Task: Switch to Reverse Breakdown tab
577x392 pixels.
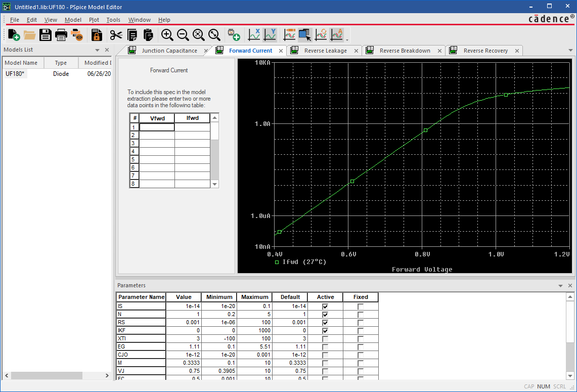Action: pos(405,51)
